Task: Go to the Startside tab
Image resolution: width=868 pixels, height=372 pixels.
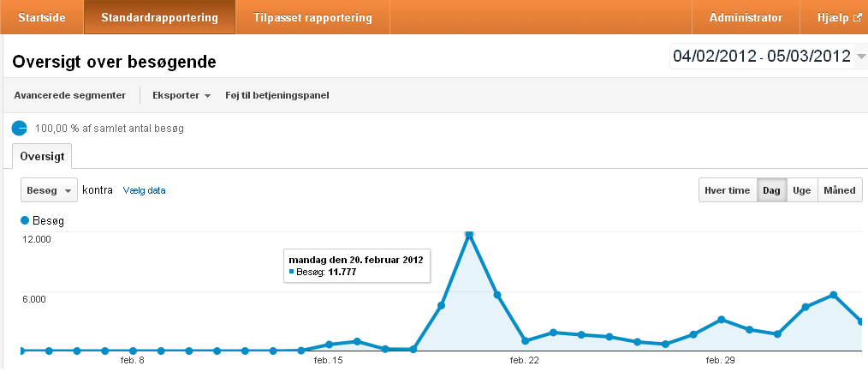Action: coord(41,17)
